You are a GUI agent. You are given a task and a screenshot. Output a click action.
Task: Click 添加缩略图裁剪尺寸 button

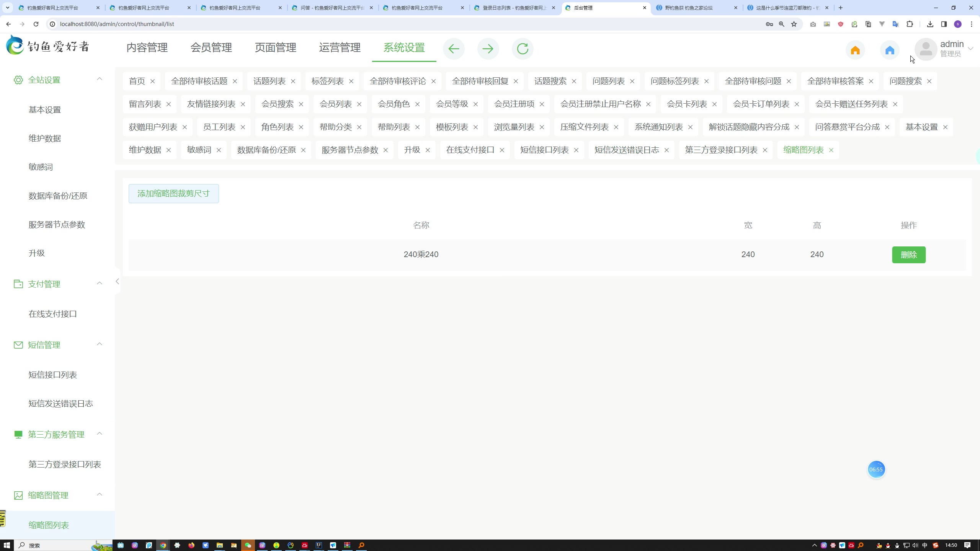pyautogui.click(x=174, y=194)
